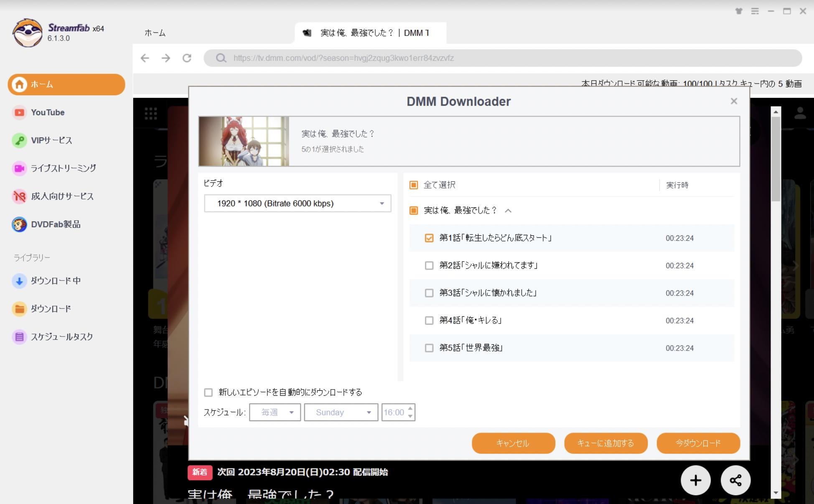Open the video resolution dropdown

coord(298,204)
